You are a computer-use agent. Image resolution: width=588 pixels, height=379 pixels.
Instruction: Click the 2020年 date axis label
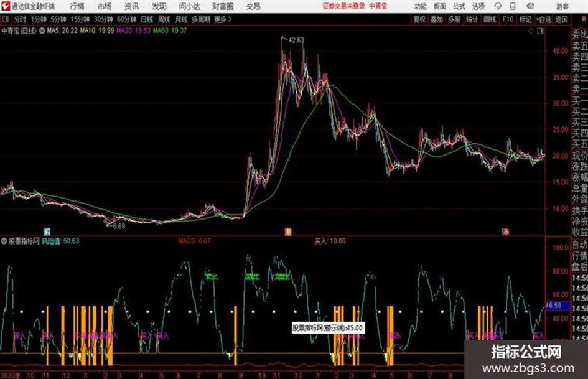pos(11,375)
